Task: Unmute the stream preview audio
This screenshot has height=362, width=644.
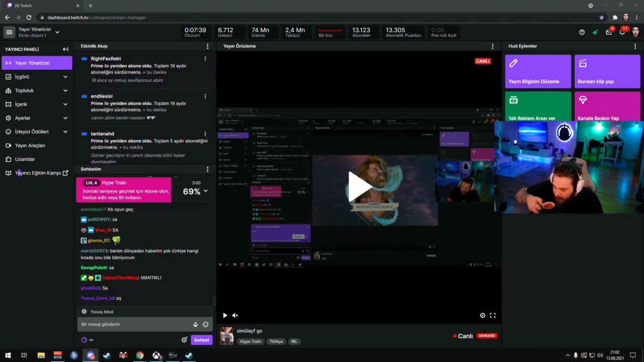Action: pos(235,315)
